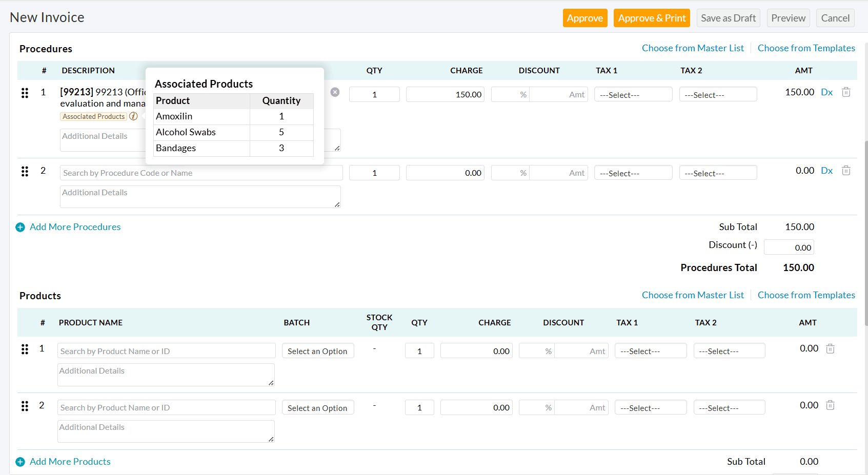Open the Tax 1 dropdown for procedure 1
Screen dimensions: 868x475
633,94
